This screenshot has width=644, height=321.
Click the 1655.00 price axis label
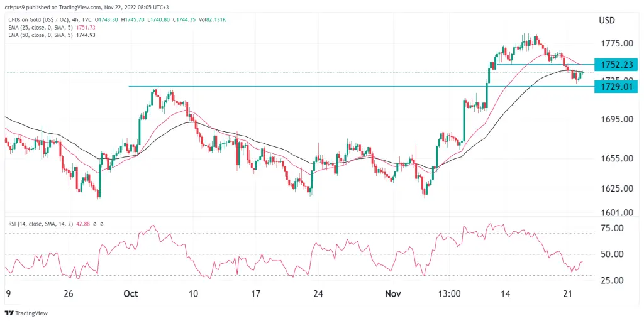click(x=616, y=158)
